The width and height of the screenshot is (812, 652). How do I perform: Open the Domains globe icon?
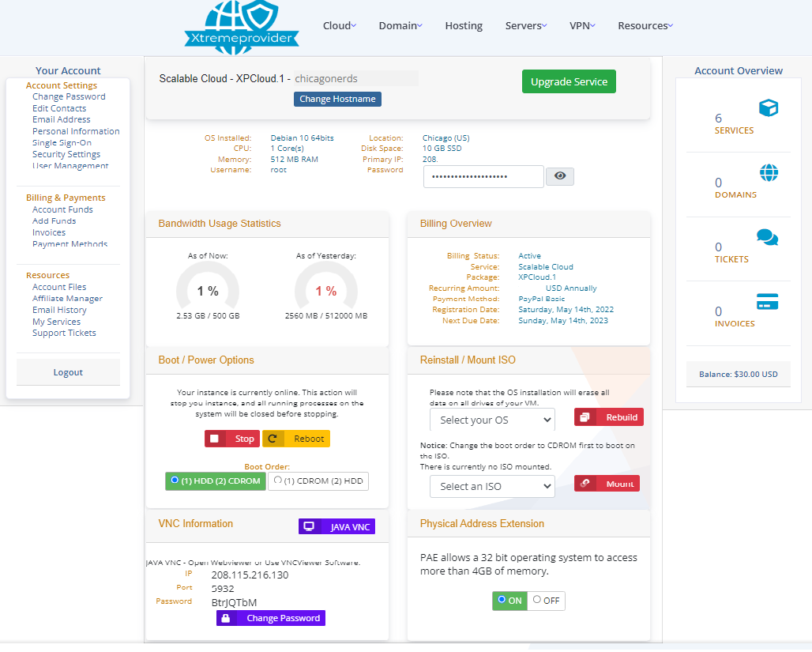769,172
